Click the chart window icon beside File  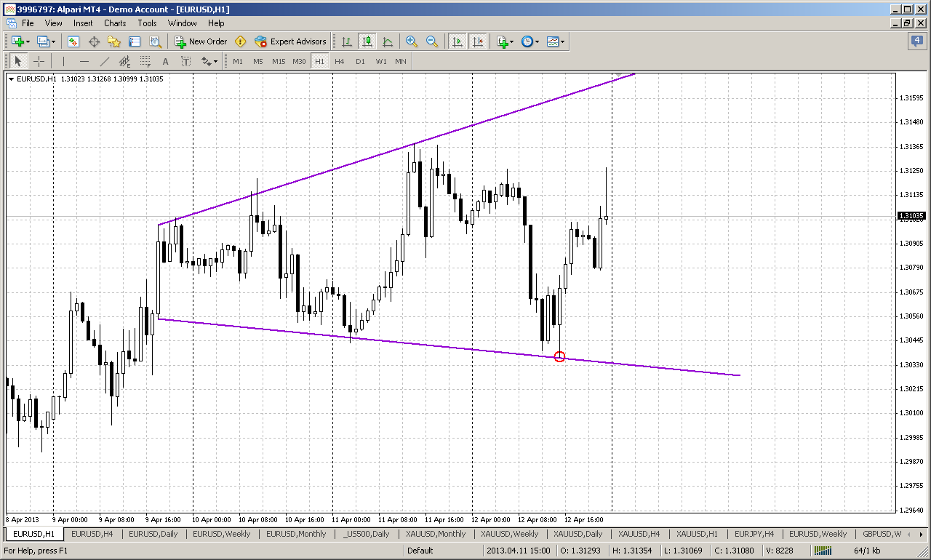pos(11,23)
